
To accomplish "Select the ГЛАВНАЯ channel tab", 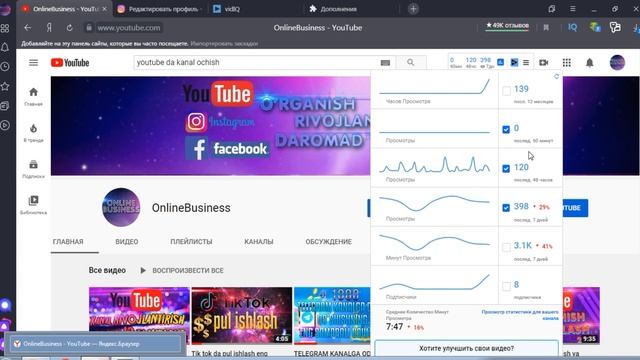I will click(x=68, y=242).
